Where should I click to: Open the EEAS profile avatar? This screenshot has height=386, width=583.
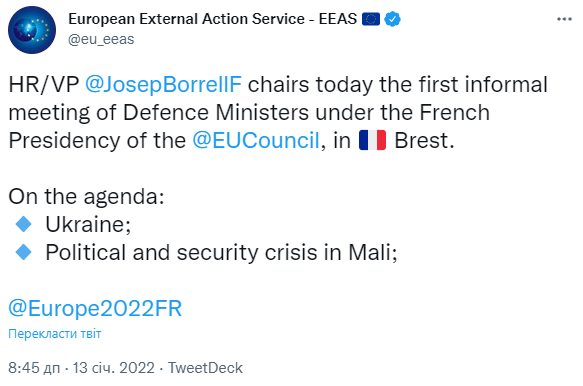point(32,30)
